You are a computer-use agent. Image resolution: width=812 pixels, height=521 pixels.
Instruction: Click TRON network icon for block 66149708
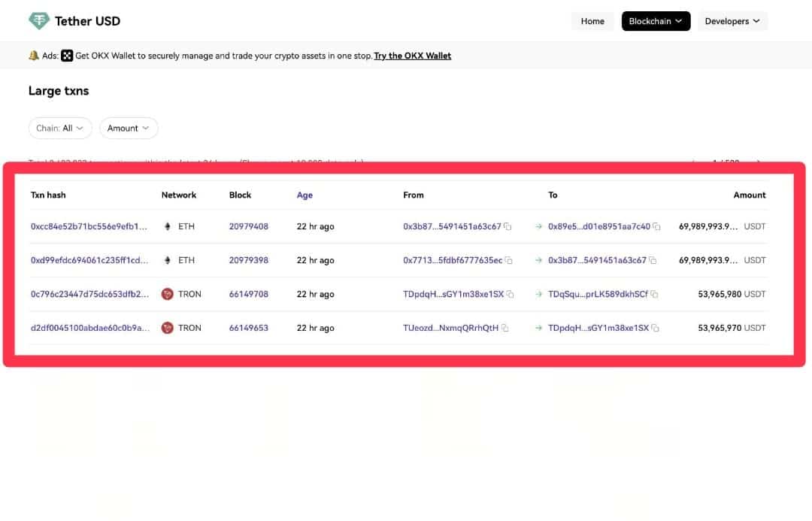167,294
